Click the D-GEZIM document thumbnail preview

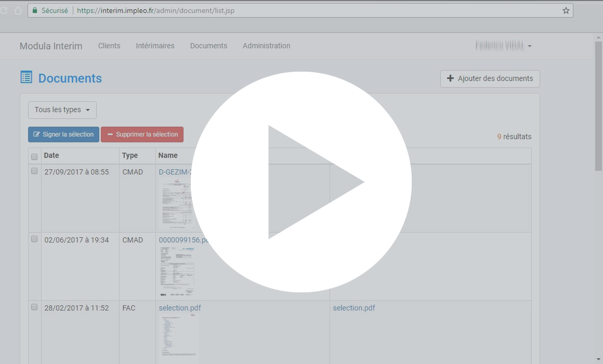point(177,204)
